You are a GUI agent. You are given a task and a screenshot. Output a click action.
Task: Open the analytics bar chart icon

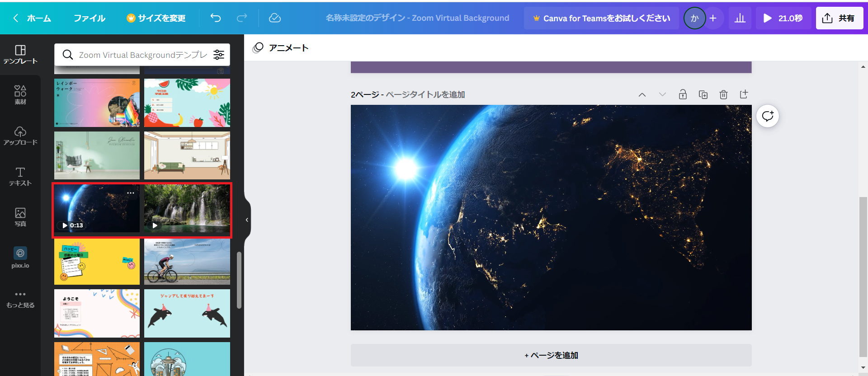[x=740, y=18]
